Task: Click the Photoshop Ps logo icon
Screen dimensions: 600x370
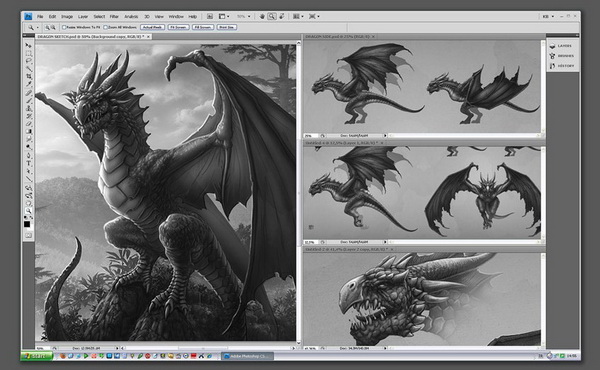Action: [x=28, y=16]
